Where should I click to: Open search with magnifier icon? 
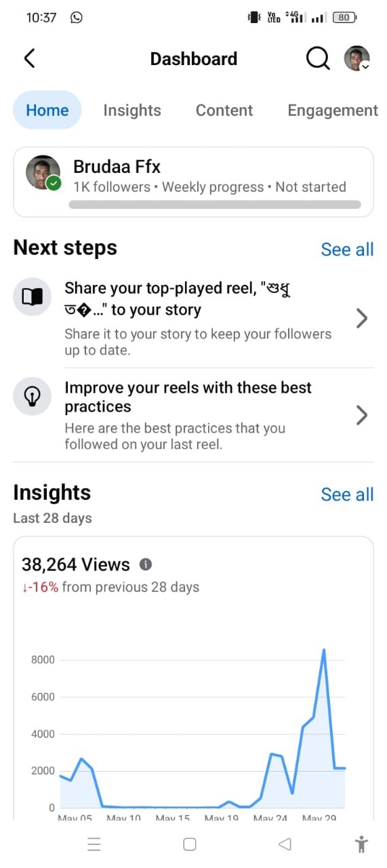point(317,59)
